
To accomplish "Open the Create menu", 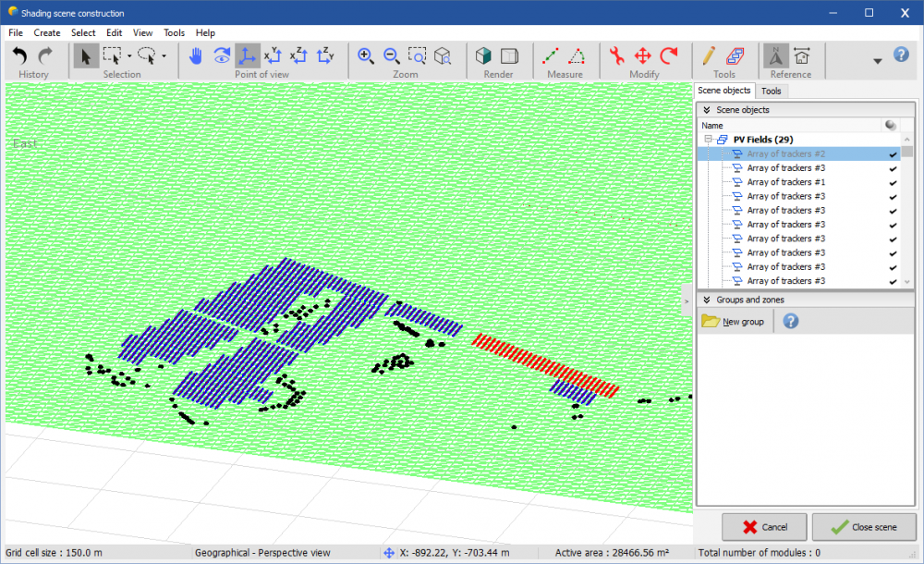I will click(47, 32).
